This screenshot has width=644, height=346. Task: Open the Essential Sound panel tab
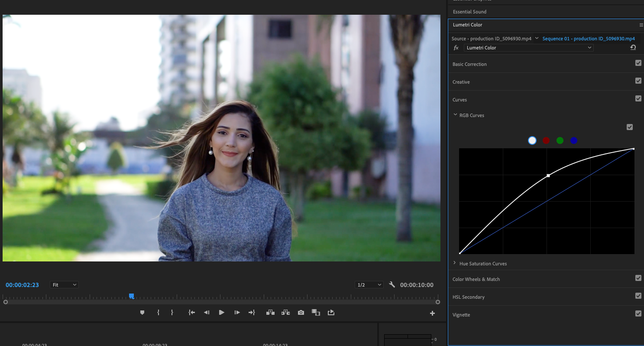coord(469,12)
